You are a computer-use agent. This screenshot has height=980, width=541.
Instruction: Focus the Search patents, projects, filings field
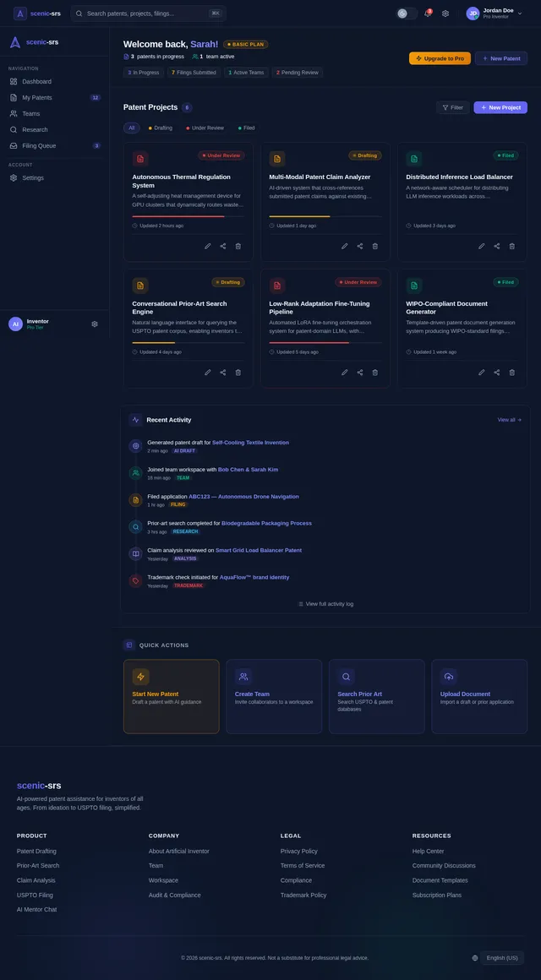tap(148, 14)
